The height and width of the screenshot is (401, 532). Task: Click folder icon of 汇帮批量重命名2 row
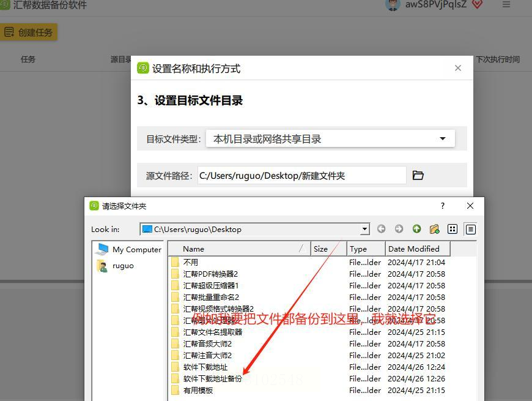click(x=175, y=297)
